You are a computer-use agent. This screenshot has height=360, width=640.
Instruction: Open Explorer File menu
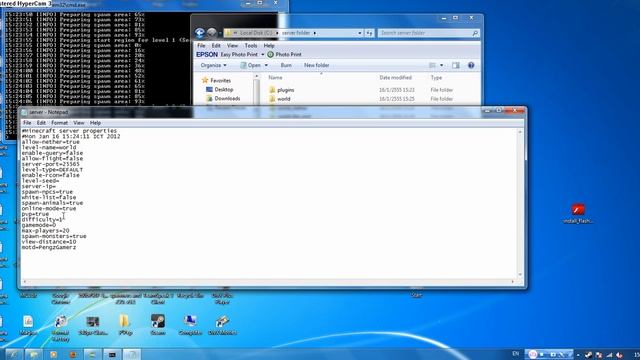click(201, 46)
